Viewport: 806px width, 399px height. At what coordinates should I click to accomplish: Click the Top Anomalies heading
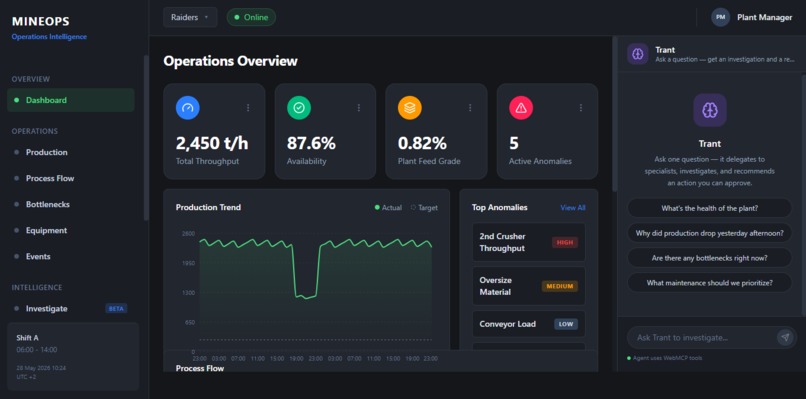tap(500, 207)
